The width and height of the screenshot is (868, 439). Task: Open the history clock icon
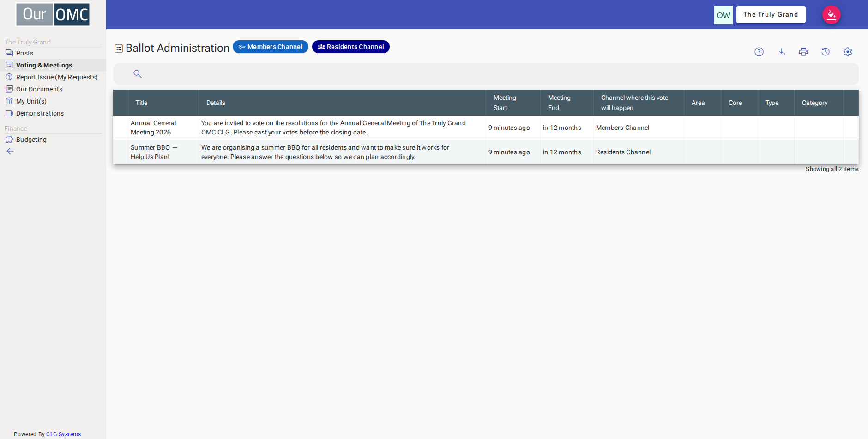pos(826,52)
